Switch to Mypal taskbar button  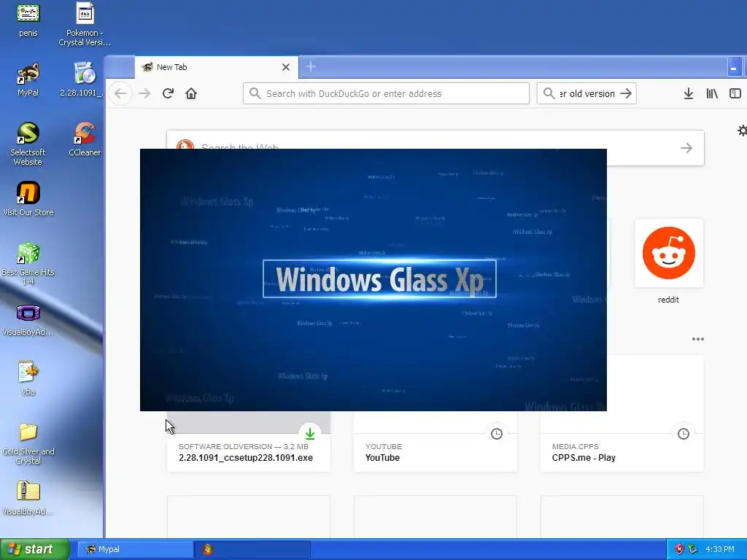pos(135,549)
